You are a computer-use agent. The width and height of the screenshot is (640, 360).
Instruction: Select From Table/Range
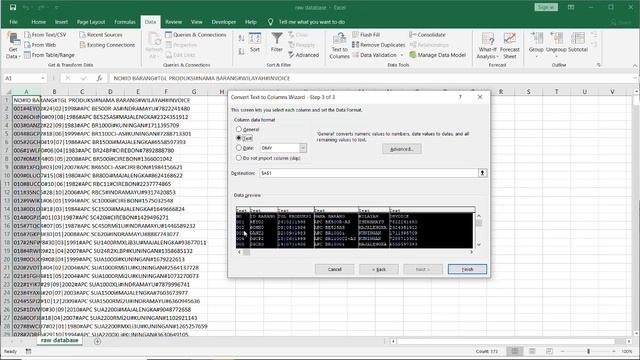click(49, 55)
